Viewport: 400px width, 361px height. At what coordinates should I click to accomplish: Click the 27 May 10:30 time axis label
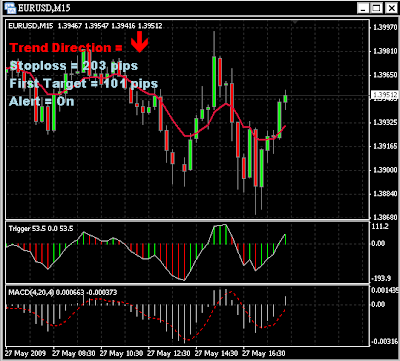121,353
